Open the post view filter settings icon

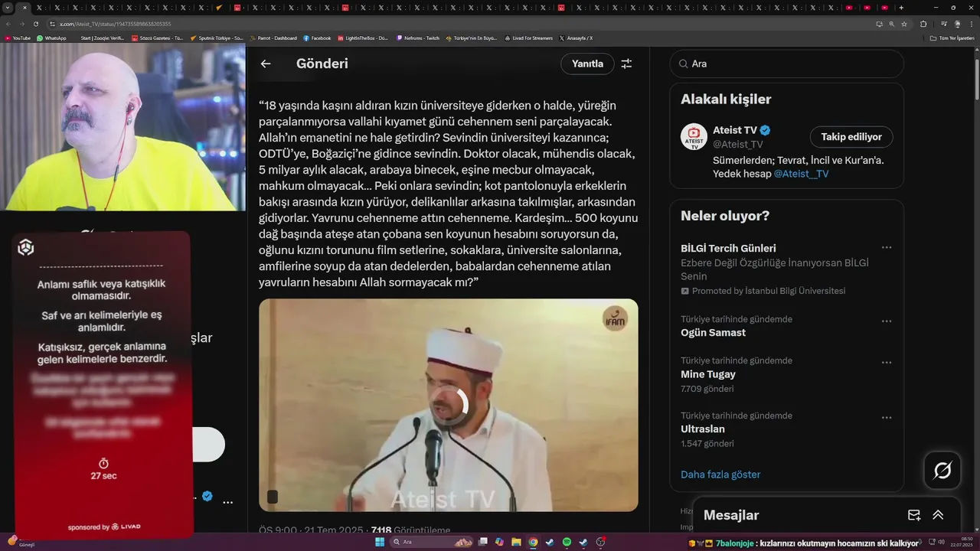tap(626, 64)
